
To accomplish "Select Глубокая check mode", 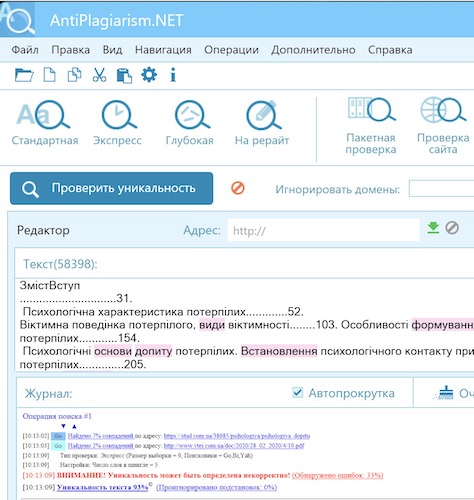I will click(x=190, y=124).
